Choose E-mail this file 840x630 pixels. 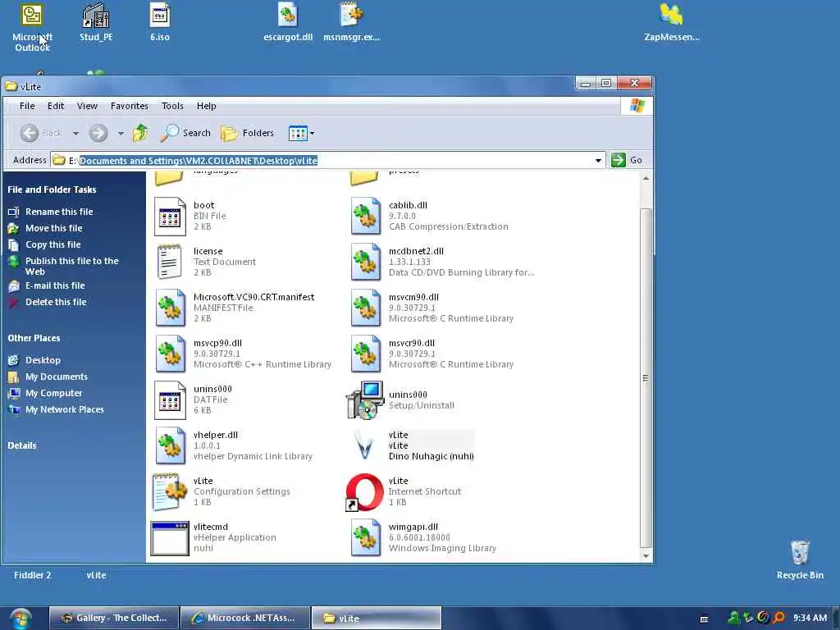46,285
